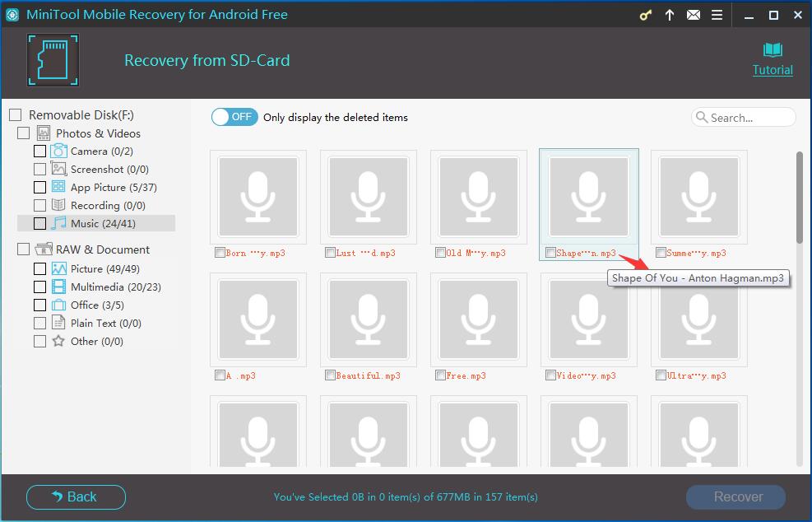The image size is (812, 522).
Task: Open the hamburger menu in title bar
Action: tap(717, 16)
